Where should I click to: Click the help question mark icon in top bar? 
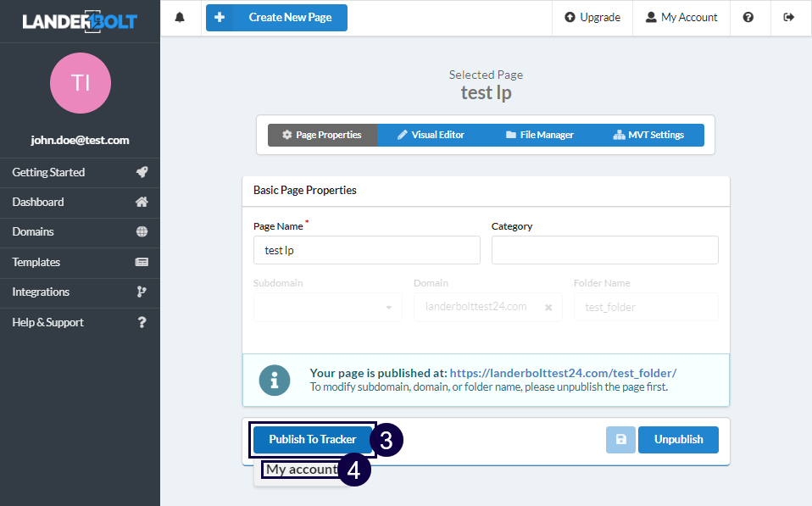(x=748, y=17)
